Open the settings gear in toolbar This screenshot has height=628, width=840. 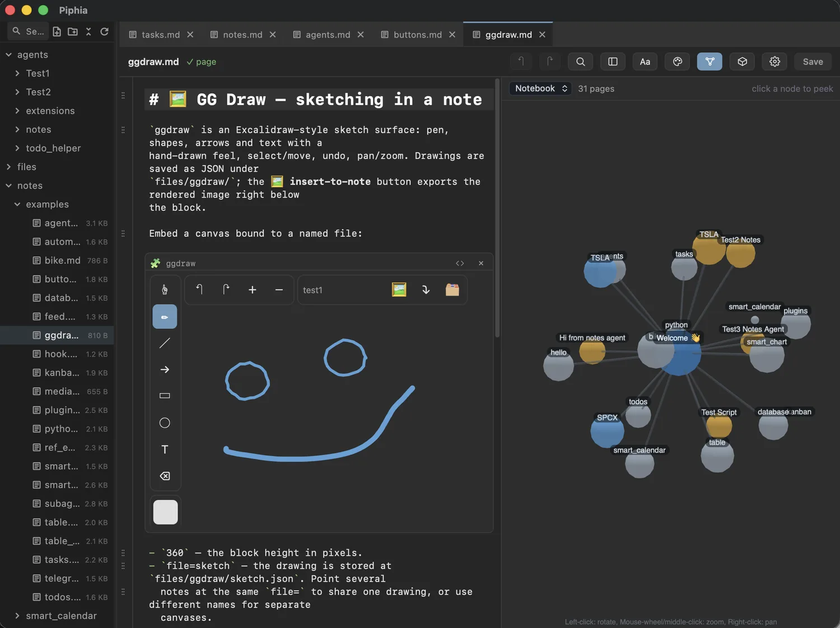[x=774, y=62]
